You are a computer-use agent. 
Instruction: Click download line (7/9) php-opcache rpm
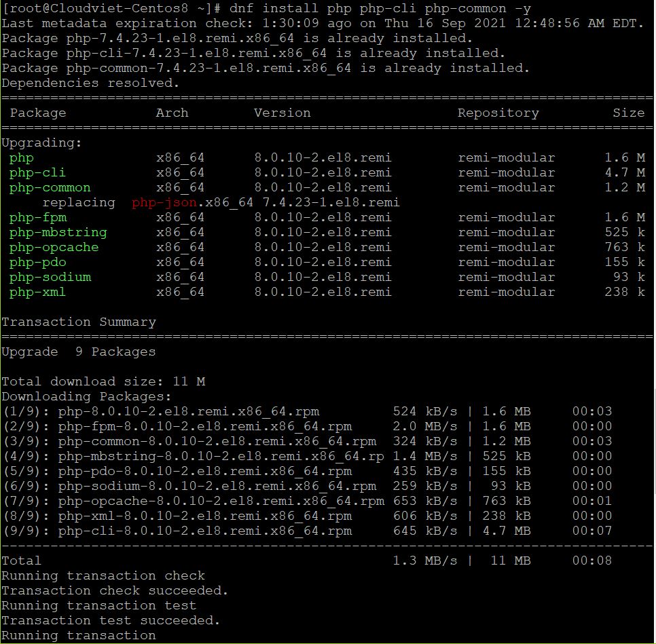[308, 501]
